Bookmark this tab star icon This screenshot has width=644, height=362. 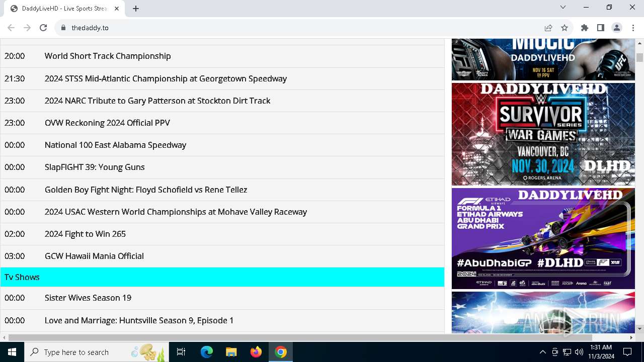point(565,28)
